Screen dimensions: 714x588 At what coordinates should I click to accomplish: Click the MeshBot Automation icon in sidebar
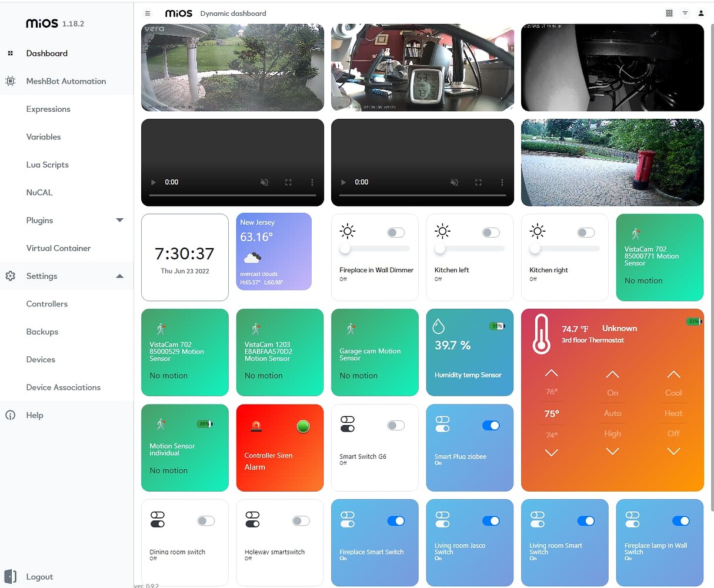point(10,81)
